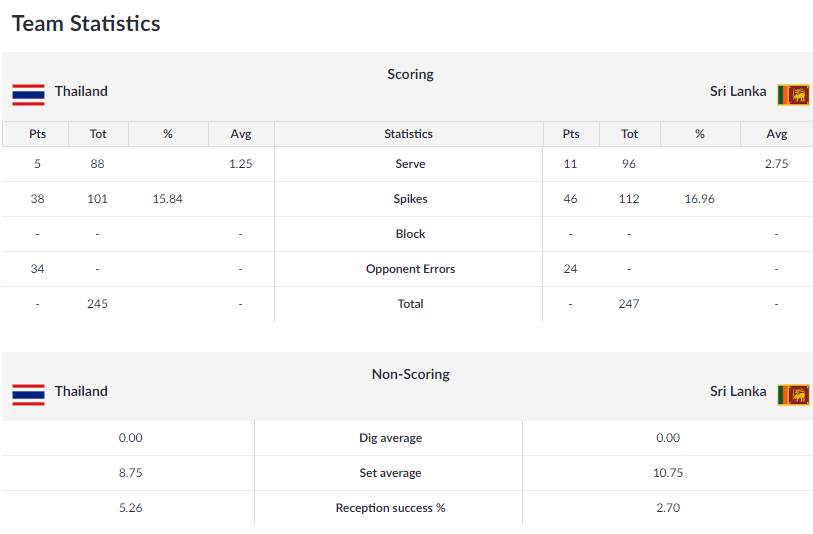Click Sri Lanka's Avg column header
Viewport: 813px width, 534px height.
click(x=776, y=134)
